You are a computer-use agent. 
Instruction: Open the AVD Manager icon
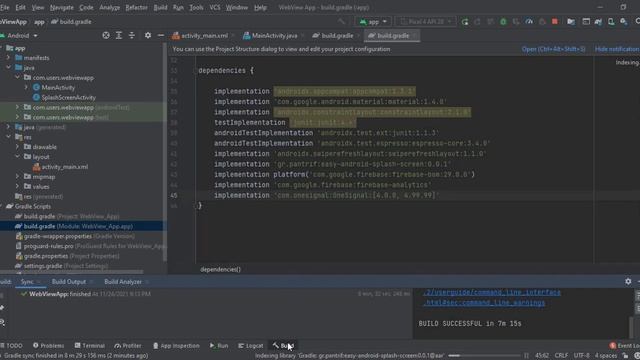pyautogui.click(x=611, y=22)
